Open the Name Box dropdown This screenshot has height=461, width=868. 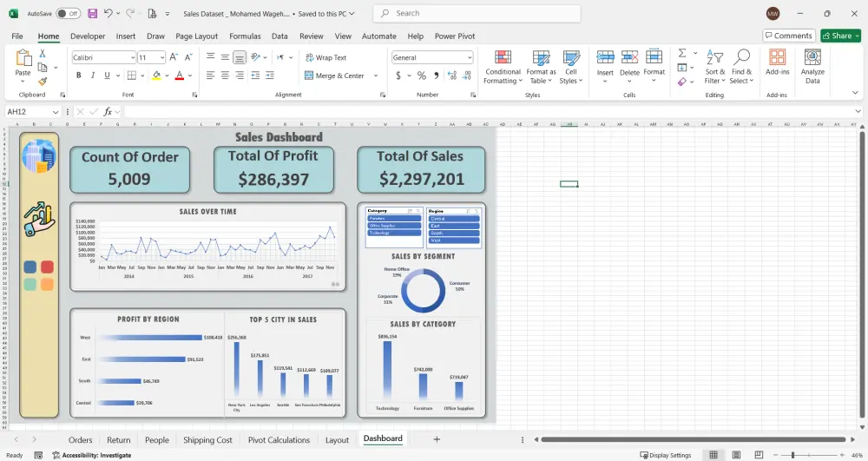[56, 112]
